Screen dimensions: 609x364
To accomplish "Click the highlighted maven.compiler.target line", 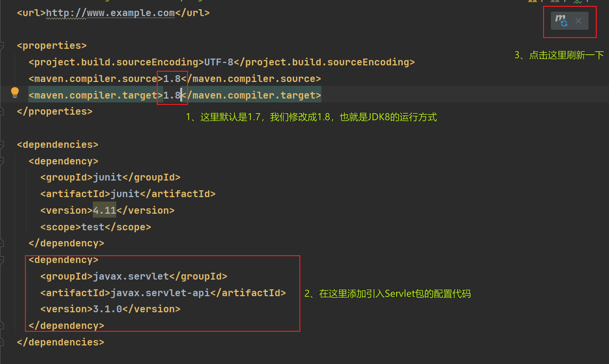I will (98, 95).
